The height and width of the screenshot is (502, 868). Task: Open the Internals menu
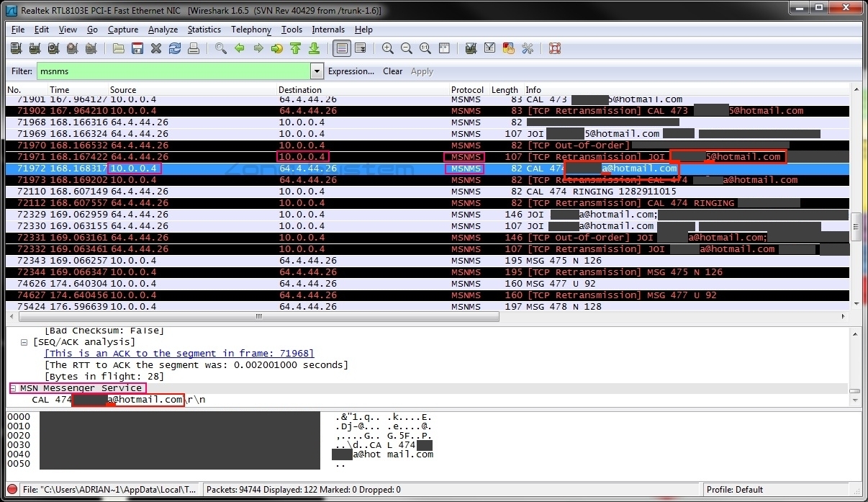tap(328, 30)
